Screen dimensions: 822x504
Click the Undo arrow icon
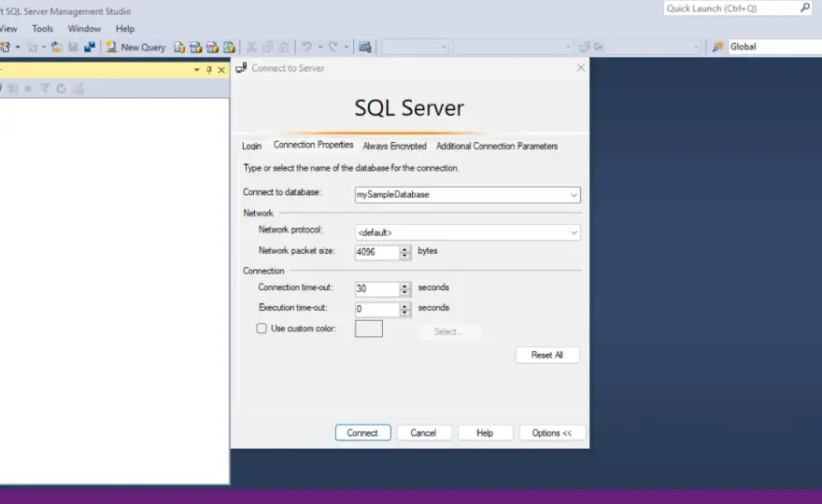point(307,48)
